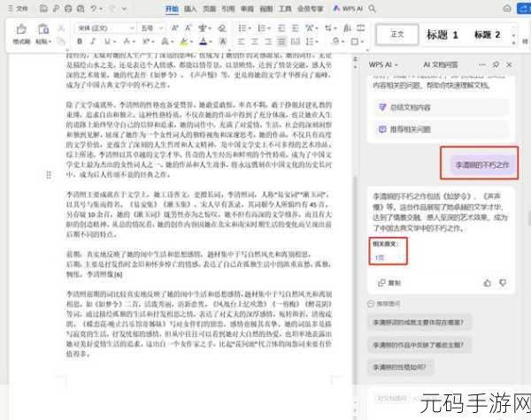This screenshot has height=420, width=531.
Task: Click the Text Effects outlined A icon
Action: [165, 42]
